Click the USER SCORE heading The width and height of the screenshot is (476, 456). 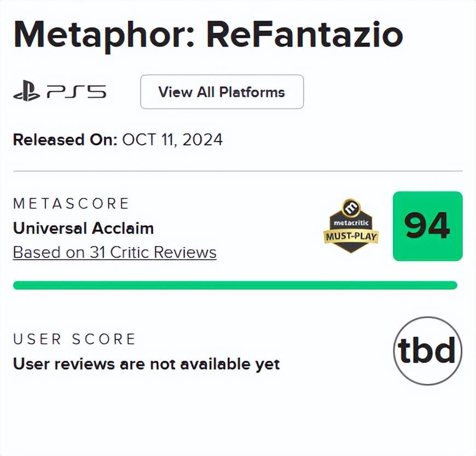(74, 339)
